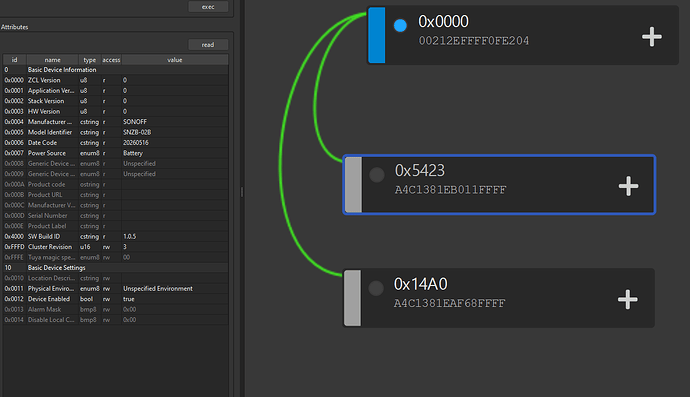The height and width of the screenshot is (397, 690).
Task: Select the Product code attribute row
Action: (116, 184)
